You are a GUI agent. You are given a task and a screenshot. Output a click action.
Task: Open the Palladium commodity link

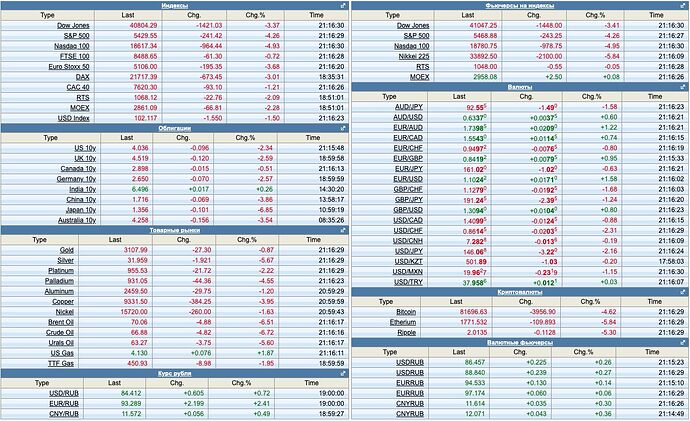point(59,281)
